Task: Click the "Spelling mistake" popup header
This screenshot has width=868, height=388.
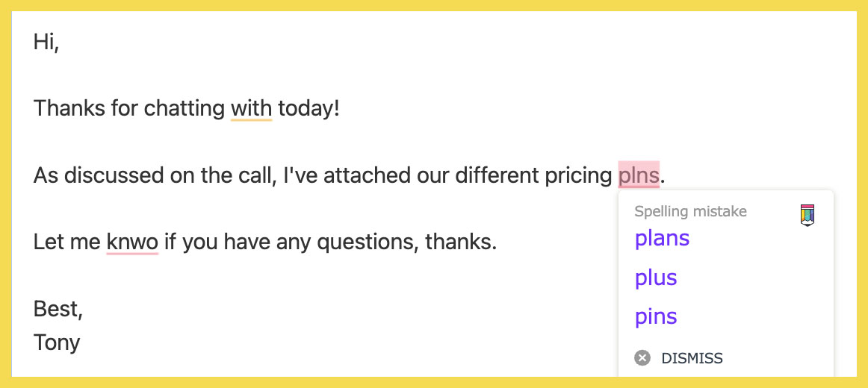Action: coord(690,211)
